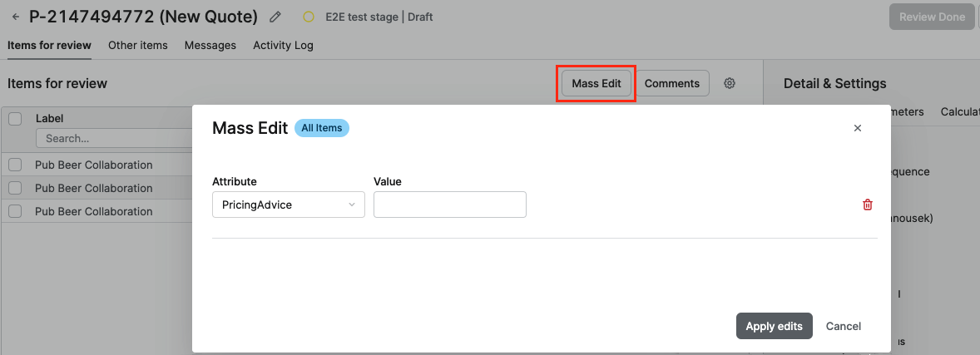The width and height of the screenshot is (980, 355).
Task: Expand the PricingAdvice attribute dropdown
Action: tap(288, 205)
